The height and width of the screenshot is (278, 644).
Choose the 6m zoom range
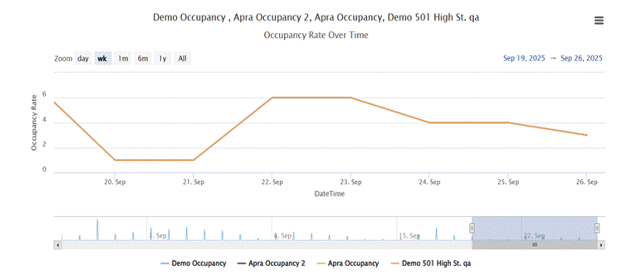click(x=143, y=59)
